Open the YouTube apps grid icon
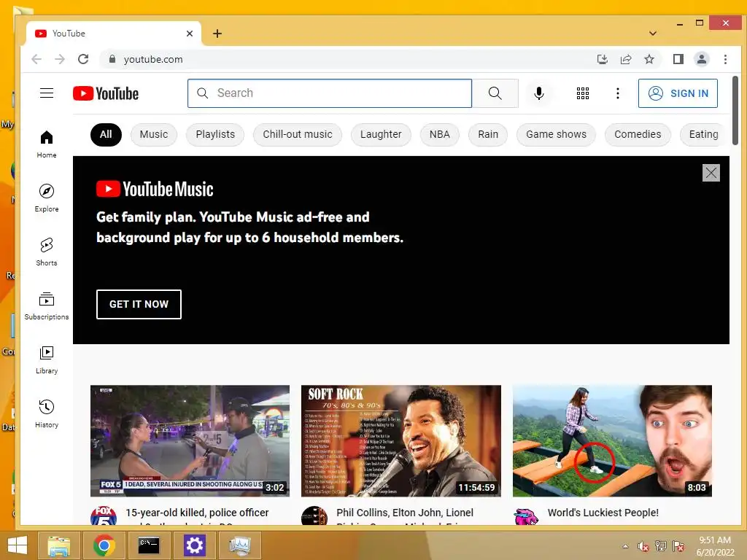The width and height of the screenshot is (747, 560). [x=583, y=93]
